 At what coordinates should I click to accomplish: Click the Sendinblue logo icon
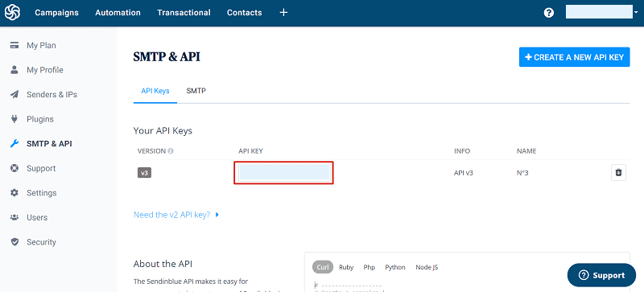point(12,12)
